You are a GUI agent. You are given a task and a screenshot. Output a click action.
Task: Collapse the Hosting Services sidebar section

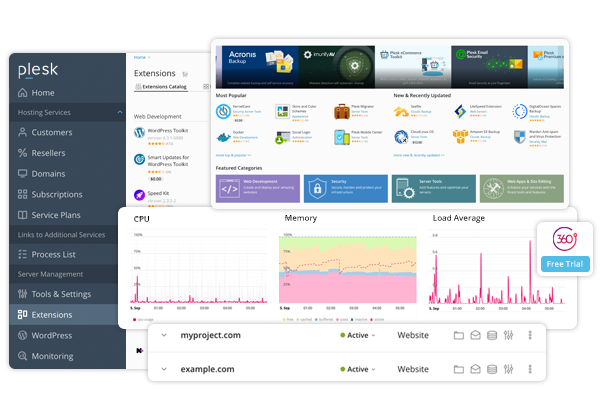[x=51, y=112]
